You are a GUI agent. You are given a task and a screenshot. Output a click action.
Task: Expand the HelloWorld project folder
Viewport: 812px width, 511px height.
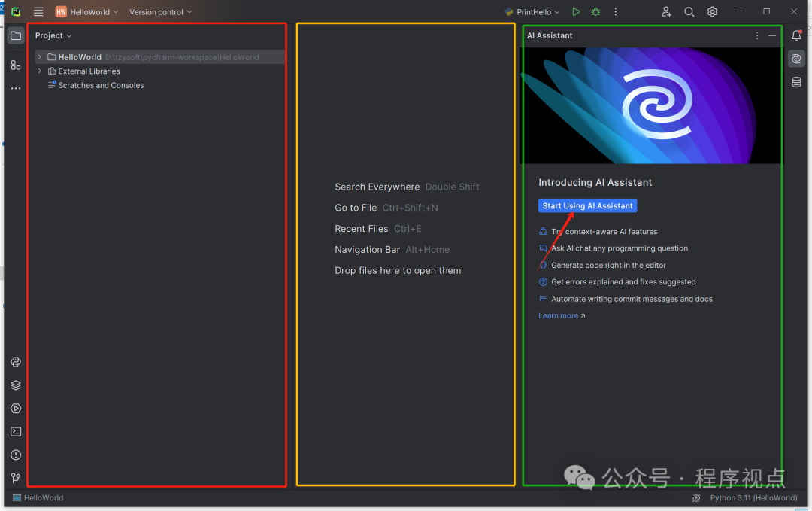tap(39, 57)
